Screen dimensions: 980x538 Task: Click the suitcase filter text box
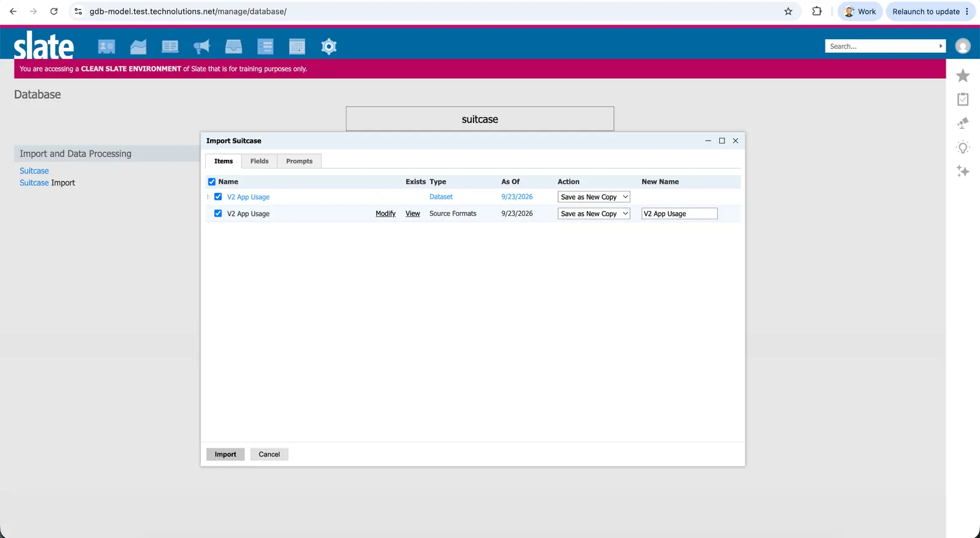tap(480, 119)
